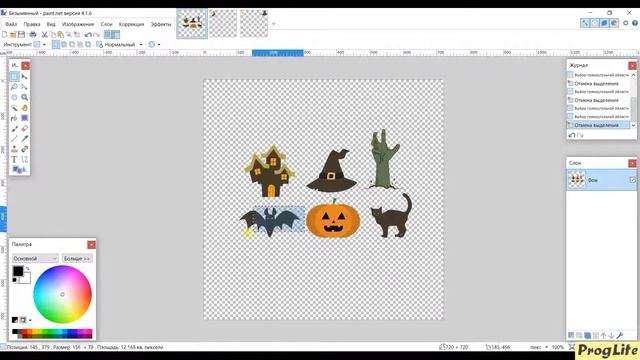Select the Gradient tool
640x360 pixels.
24,118
